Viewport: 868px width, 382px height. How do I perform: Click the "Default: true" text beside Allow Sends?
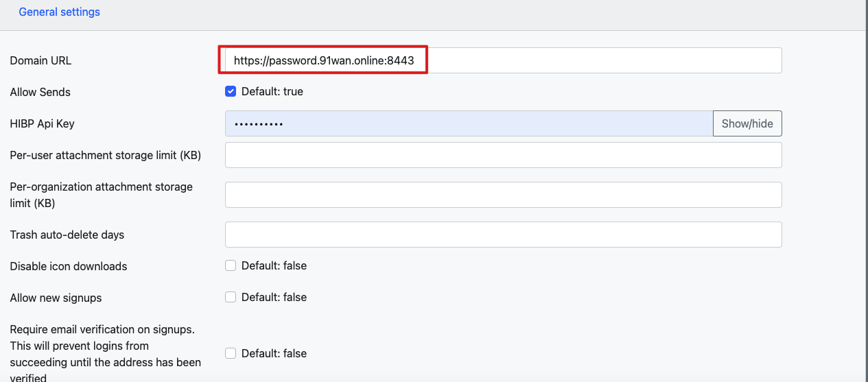click(x=272, y=92)
